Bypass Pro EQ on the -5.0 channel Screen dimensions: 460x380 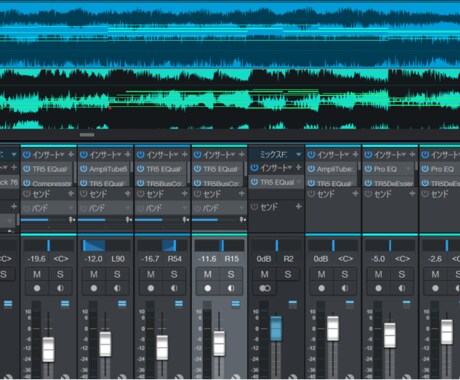(x=368, y=169)
